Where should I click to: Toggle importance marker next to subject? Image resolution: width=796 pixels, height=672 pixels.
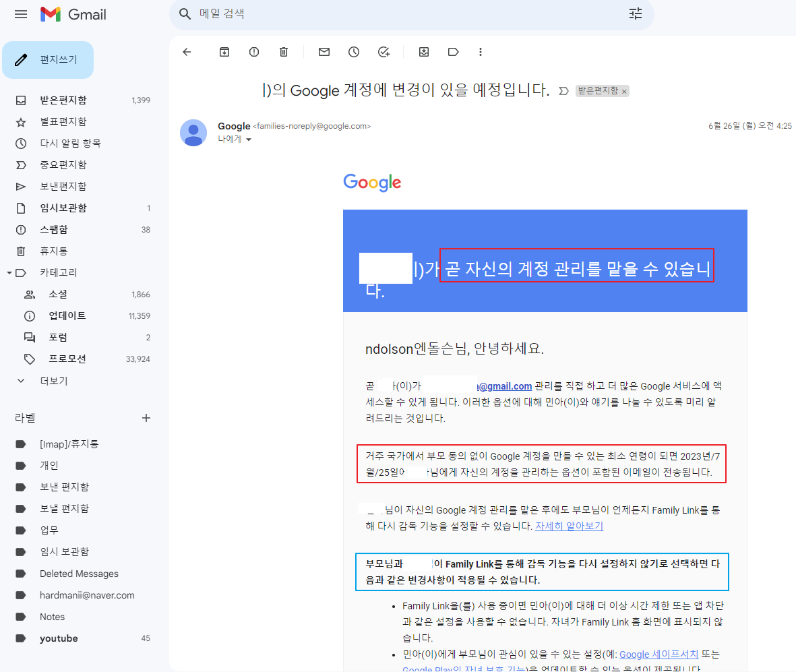coord(563,91)
